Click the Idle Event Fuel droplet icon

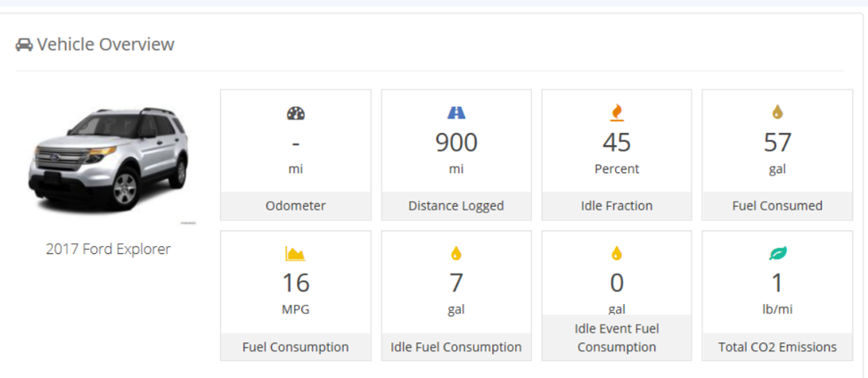click(617, 254)
